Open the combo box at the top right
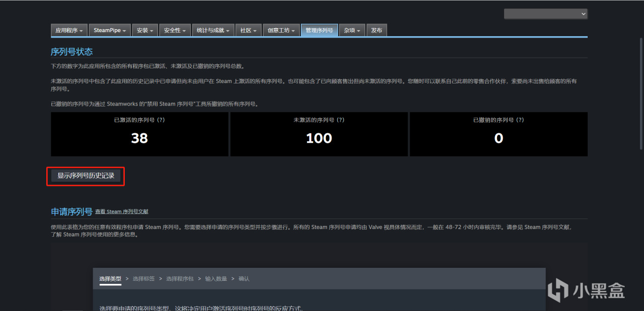The width and height of the screenshot is (644, 311). tap(545, 14)
